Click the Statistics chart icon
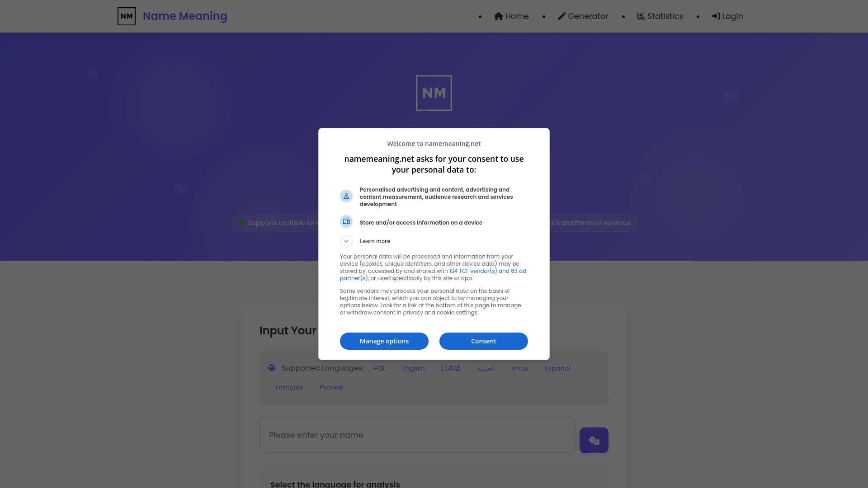The image size is (868, 488). [640, 16]
